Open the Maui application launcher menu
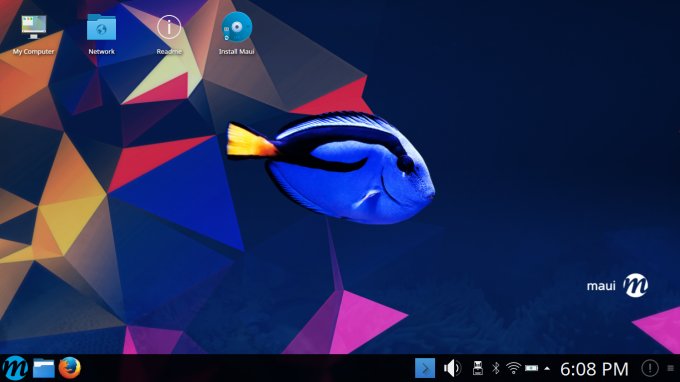Image resolution: width=680 pixels, height=382 pixels. [15, 368]
